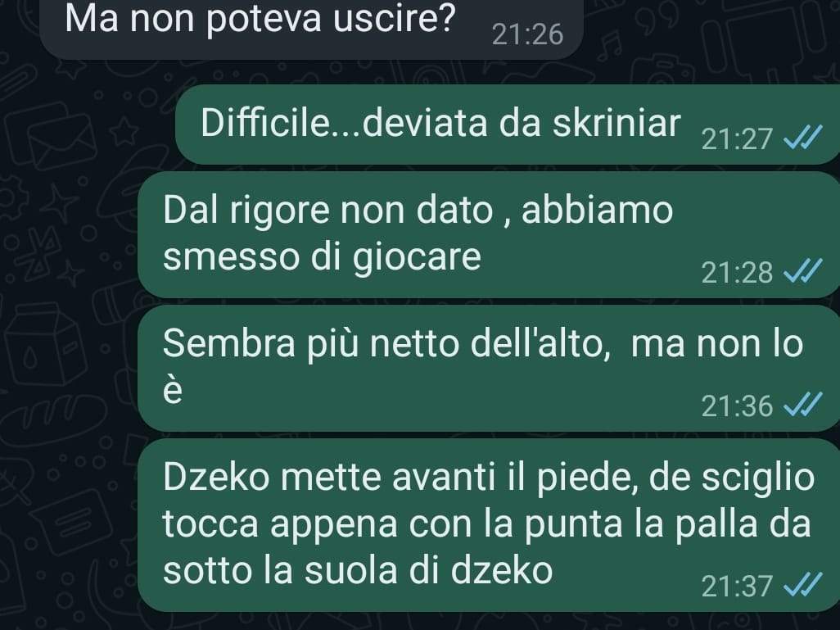840x630 pixels.
Task: Tap 'sotto la suola di dzeko' text
Action: click(x=357, y=569)
